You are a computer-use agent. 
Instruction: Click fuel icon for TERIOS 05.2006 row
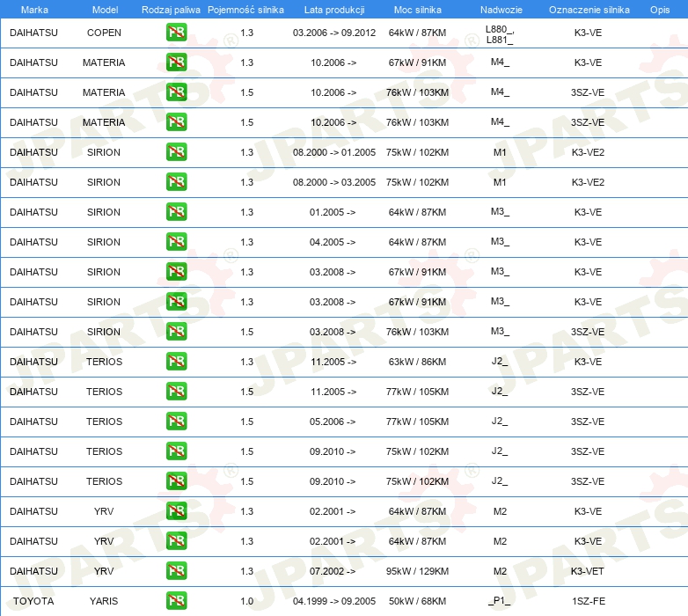click(176, 422)
